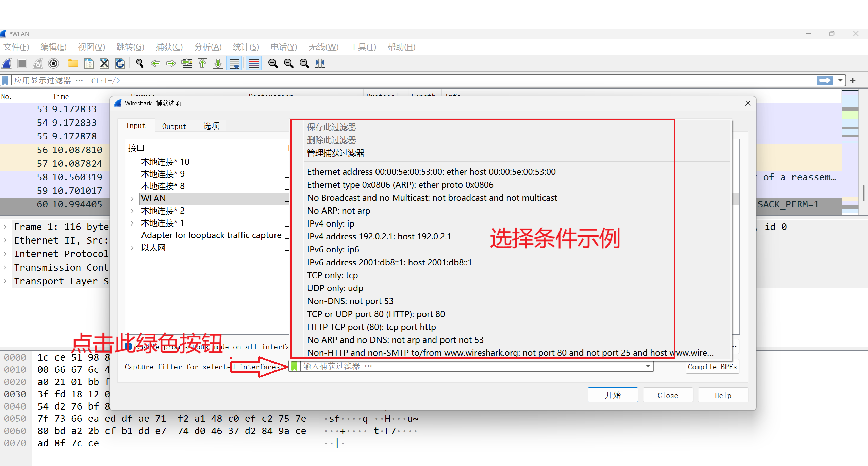Expand the WLAN interface row
The width and height of the screenshot is (868, 466).
[132, 199]
